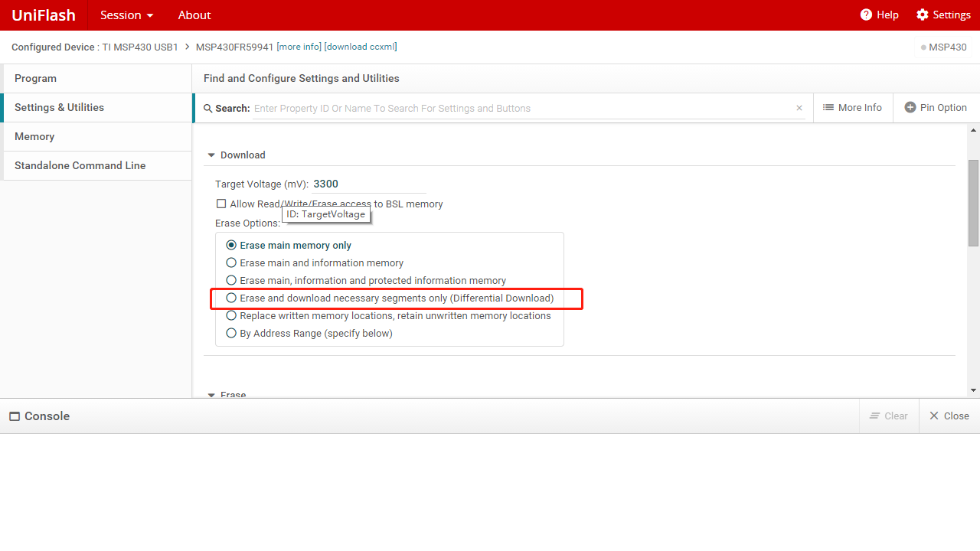Expand the Erase section triangle
The image size is (980, 551).
pos(211,395)
